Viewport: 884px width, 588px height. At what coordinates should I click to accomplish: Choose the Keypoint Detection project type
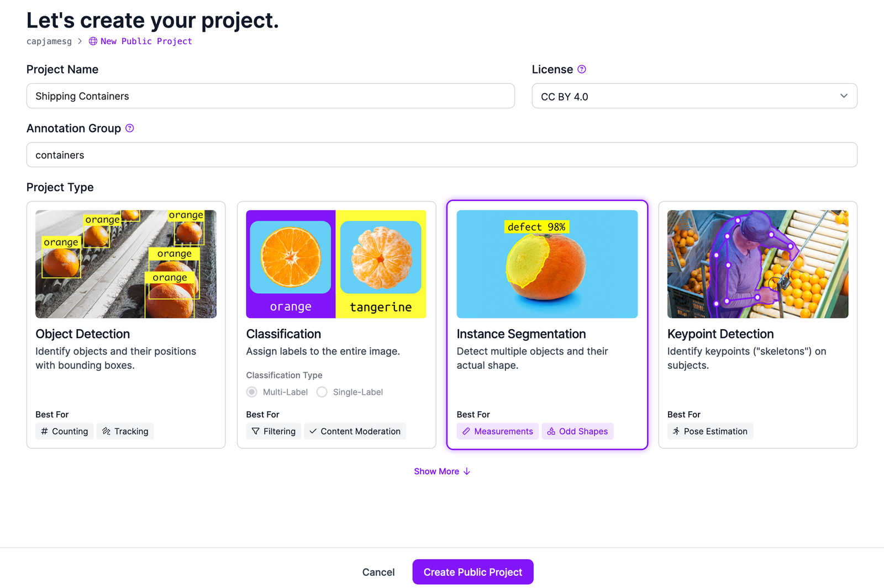(x=757, y=325)
